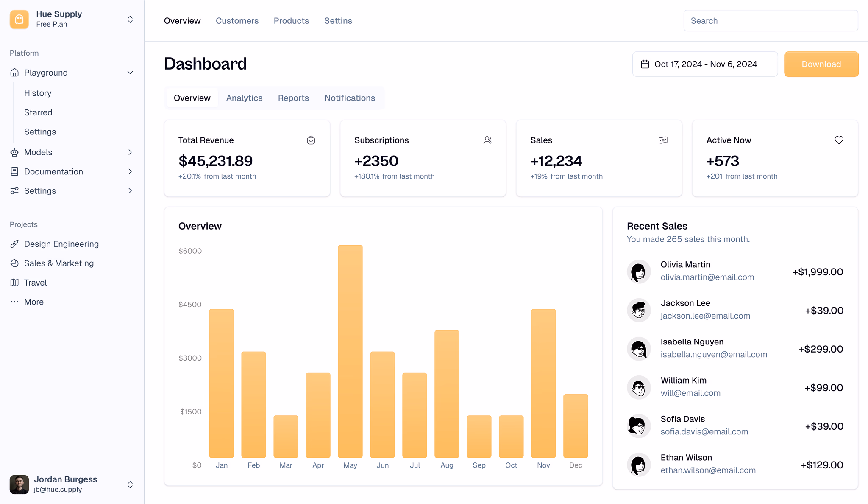Click the Hue Supply ghost logo icon
Image resolution: width=868 pixels, height=504 pixels.
coord(19,20)
